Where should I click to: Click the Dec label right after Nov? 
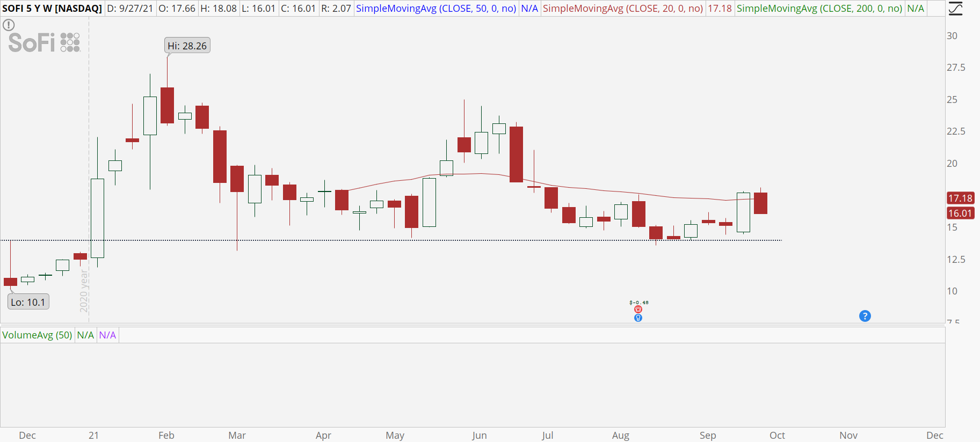[935, 436]
